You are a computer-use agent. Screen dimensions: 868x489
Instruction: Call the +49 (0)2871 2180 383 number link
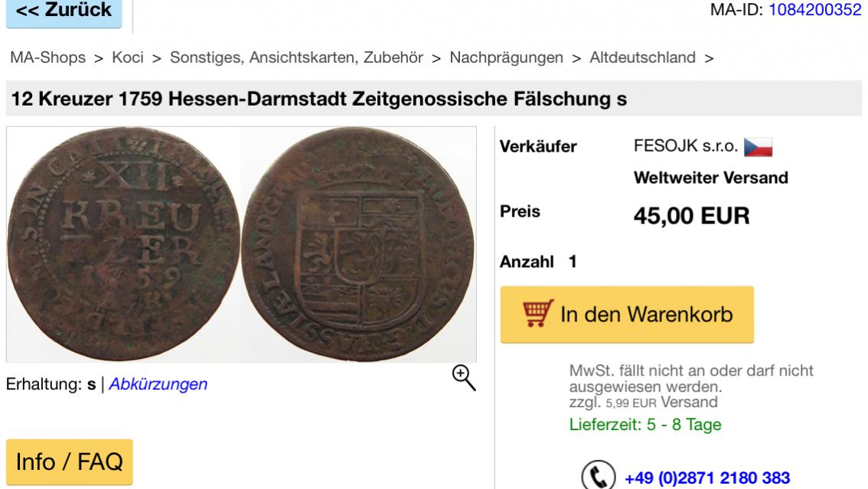[707, 478]
